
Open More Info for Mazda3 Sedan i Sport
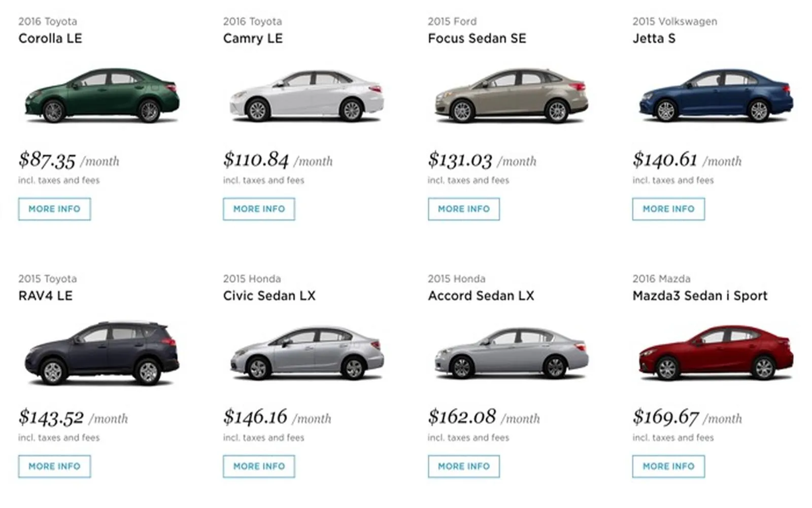tap(668, 466)
